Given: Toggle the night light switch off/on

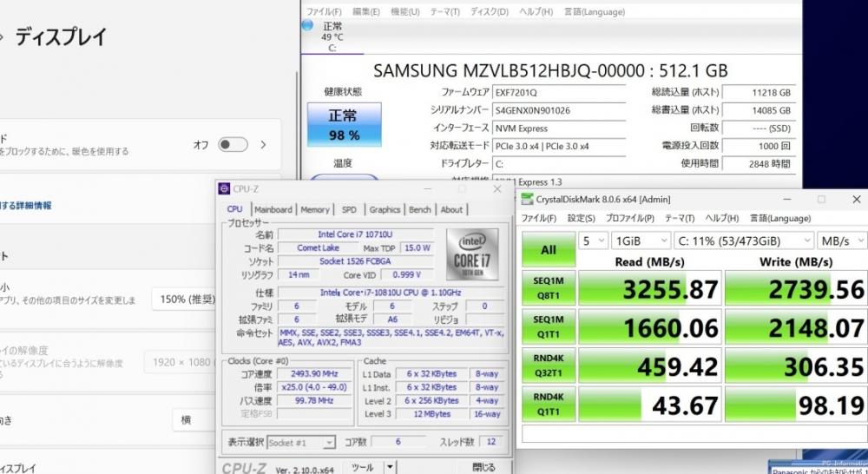Looking at the screenshot, I should (x=233, y=145).
